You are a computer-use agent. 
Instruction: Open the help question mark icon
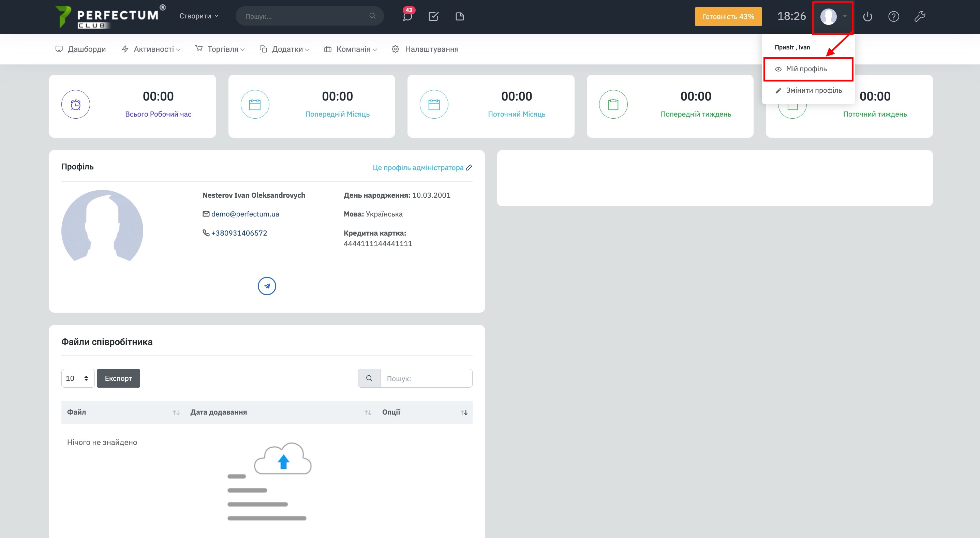[893, 16]
